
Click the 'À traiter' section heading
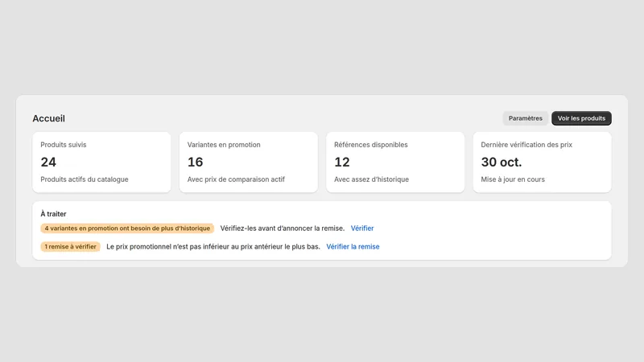tap(53, 214)
